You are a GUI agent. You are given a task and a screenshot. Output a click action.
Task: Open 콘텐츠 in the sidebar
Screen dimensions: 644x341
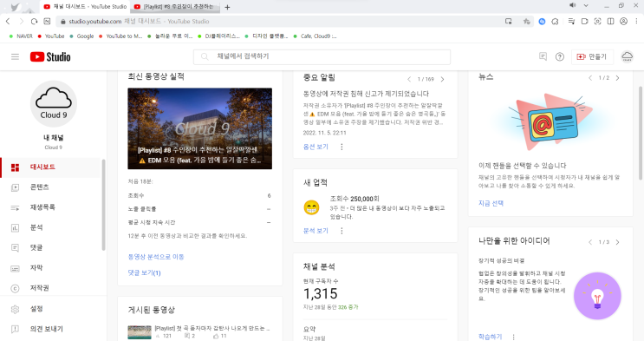50,187
